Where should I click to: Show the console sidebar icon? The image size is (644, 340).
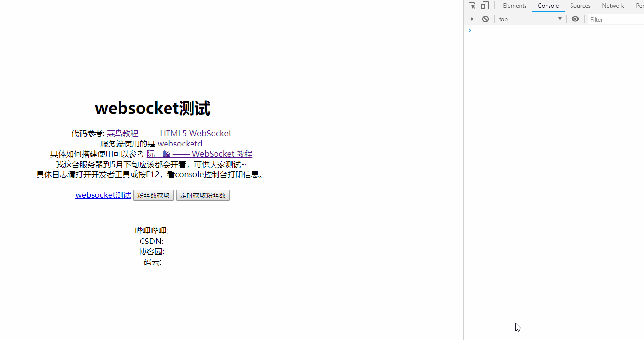471,19
